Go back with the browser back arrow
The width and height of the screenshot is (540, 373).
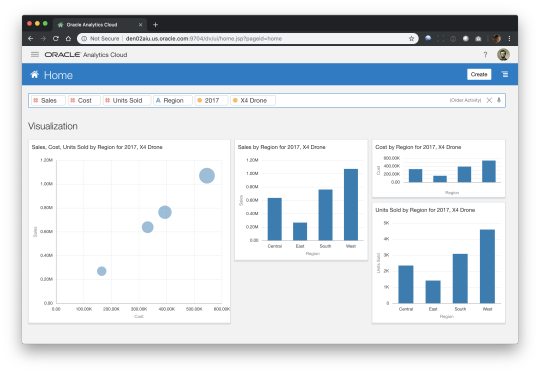point(30,39)
